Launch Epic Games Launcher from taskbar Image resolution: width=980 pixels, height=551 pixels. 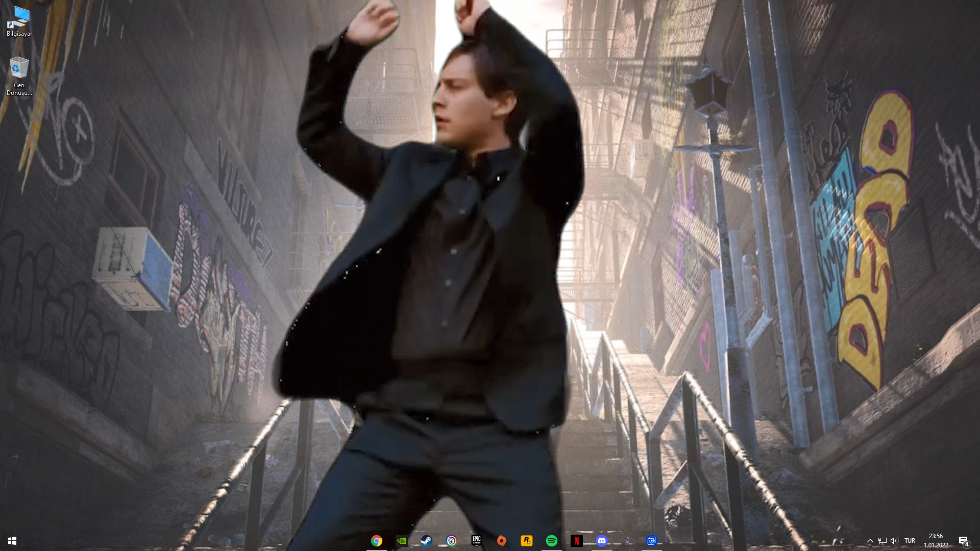(x=476, y=541)
